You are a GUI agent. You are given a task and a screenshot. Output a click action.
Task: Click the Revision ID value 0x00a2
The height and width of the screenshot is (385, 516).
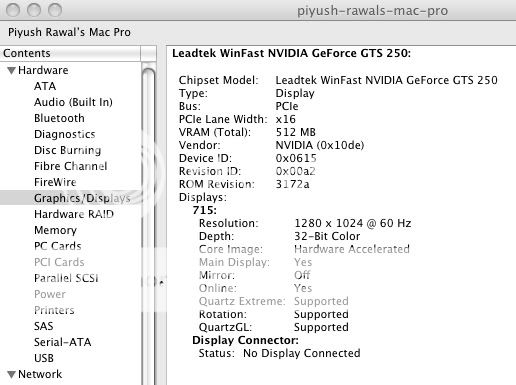(x=295, y=171)
